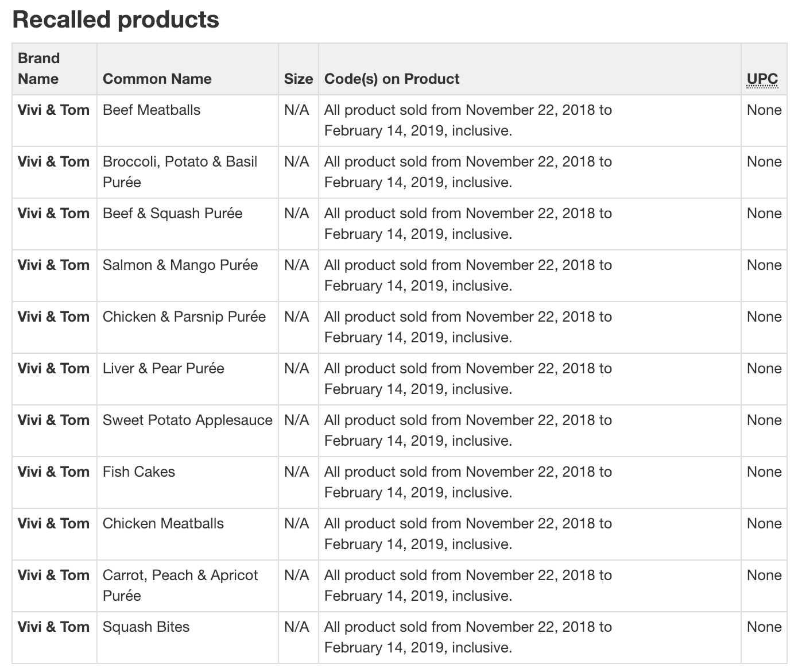Click the Fish Cakes product name
798x672 pixels.
[138, 472]
